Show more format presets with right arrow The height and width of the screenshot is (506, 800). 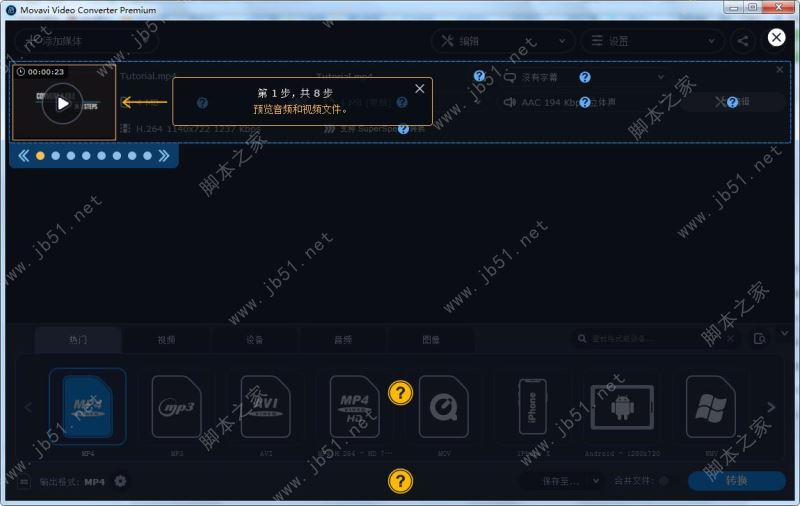tap(771, 407)
